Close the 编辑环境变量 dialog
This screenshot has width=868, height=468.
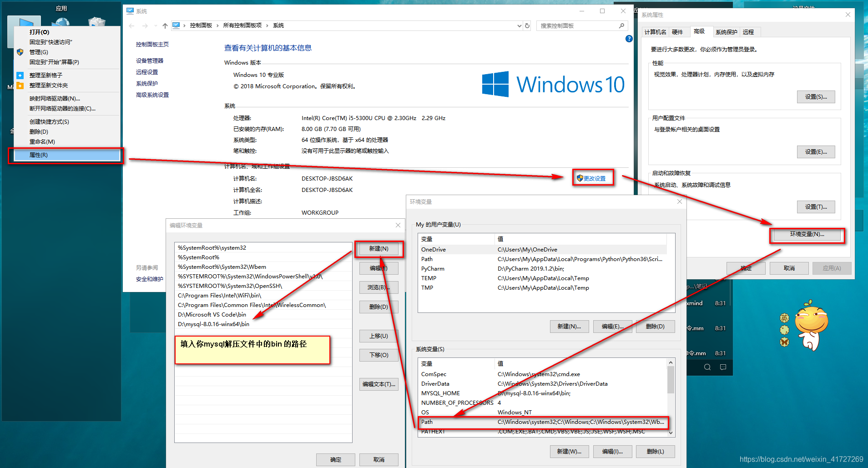pyautogui.click(x=398, y=225)
